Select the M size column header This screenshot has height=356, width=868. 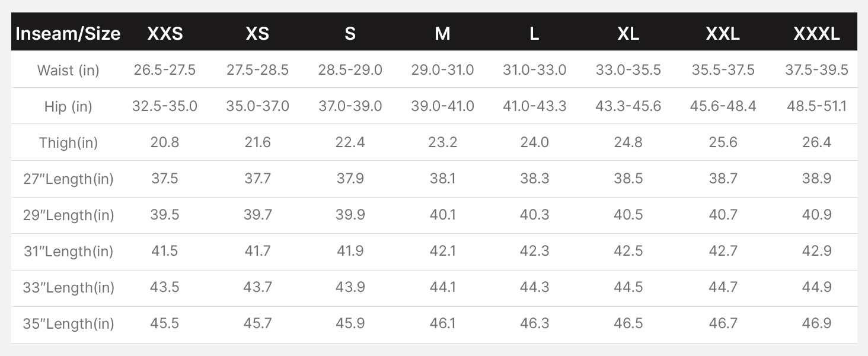pyautogui.click(x=442, y=33)
